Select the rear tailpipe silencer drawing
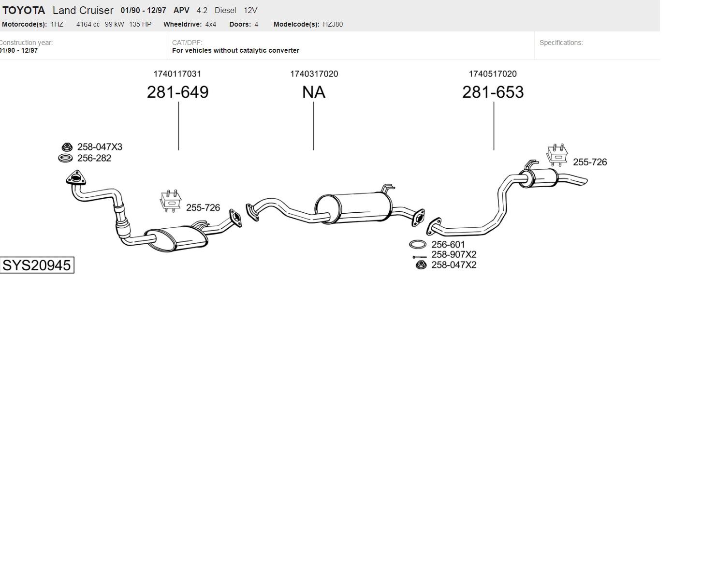 (539, 178)
